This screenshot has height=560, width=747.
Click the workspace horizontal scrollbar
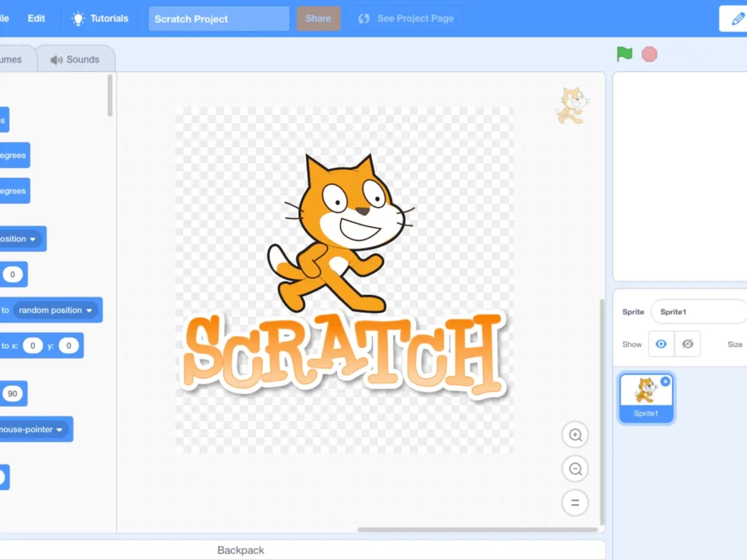(x=477, y=530)
